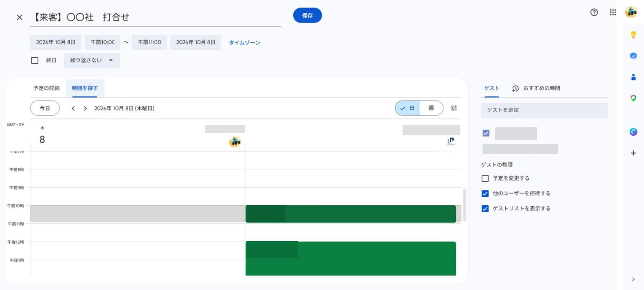Close the event editor with the X icon
644x290 pixels.
coord(19,17)
